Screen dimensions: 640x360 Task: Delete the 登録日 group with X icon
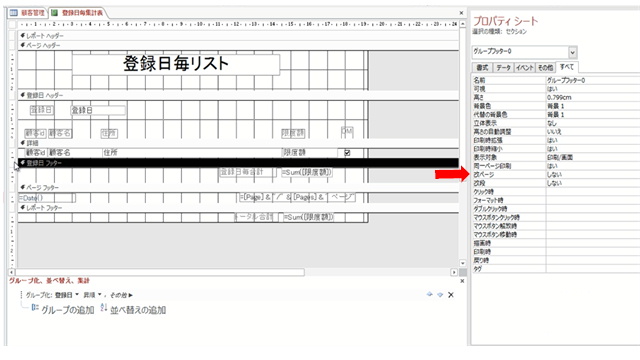[451, 295]
